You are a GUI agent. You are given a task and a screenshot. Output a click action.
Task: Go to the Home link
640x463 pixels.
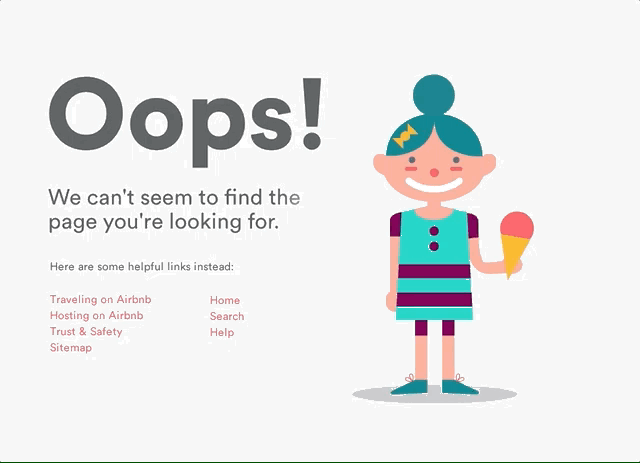pyautogui.click(x=224, y=300)
